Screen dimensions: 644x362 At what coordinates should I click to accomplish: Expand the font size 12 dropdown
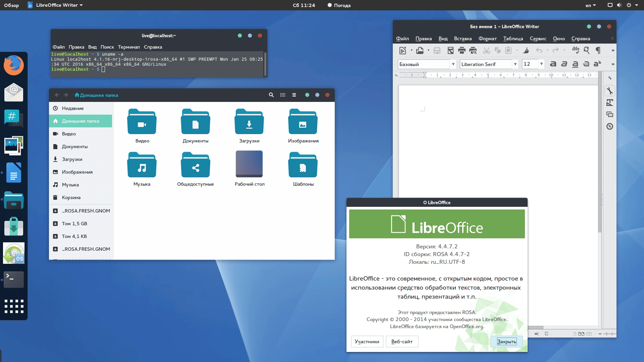pyautogui.click(x=541, y=64)
